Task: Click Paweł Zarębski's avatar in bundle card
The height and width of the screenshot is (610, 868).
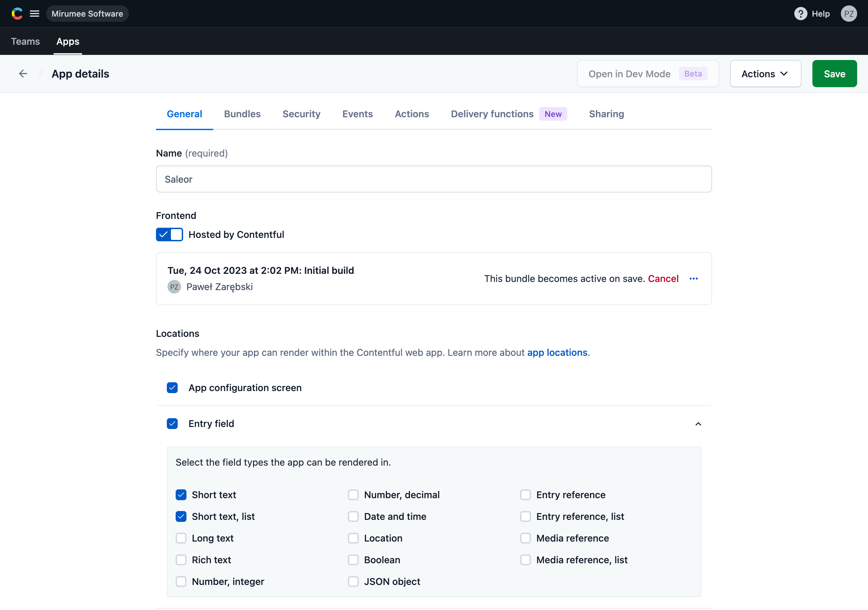Action: point(174,287)
